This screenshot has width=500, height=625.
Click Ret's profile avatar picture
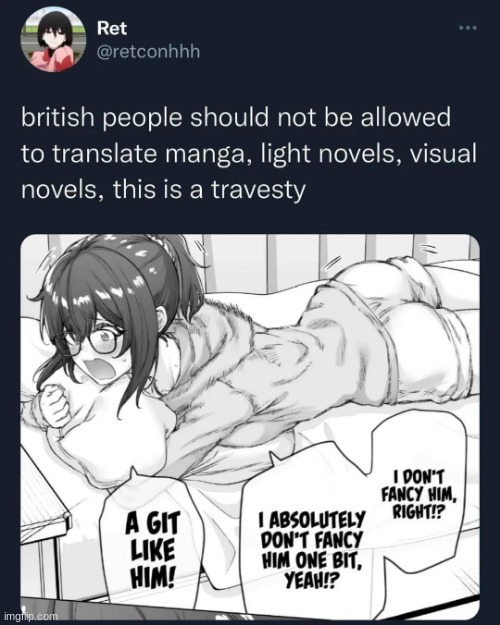click(x=53, y=40)
